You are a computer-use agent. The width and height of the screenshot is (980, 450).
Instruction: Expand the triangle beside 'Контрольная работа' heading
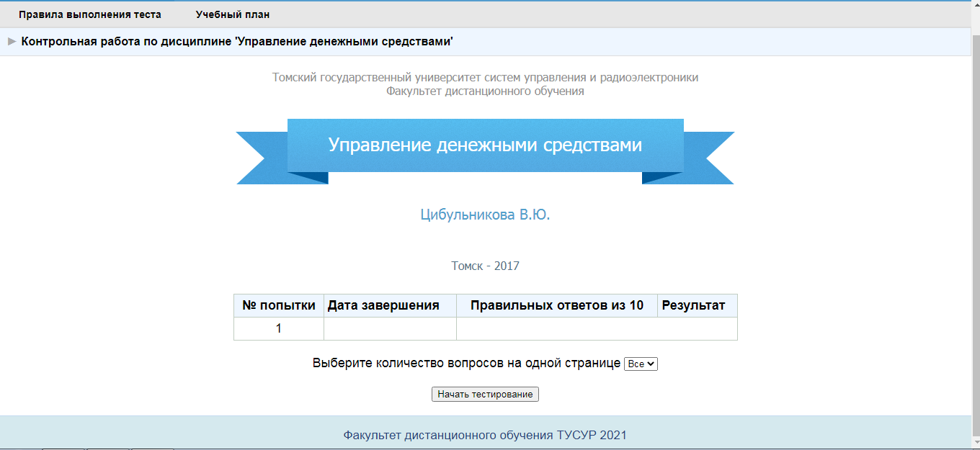[12, 42]
